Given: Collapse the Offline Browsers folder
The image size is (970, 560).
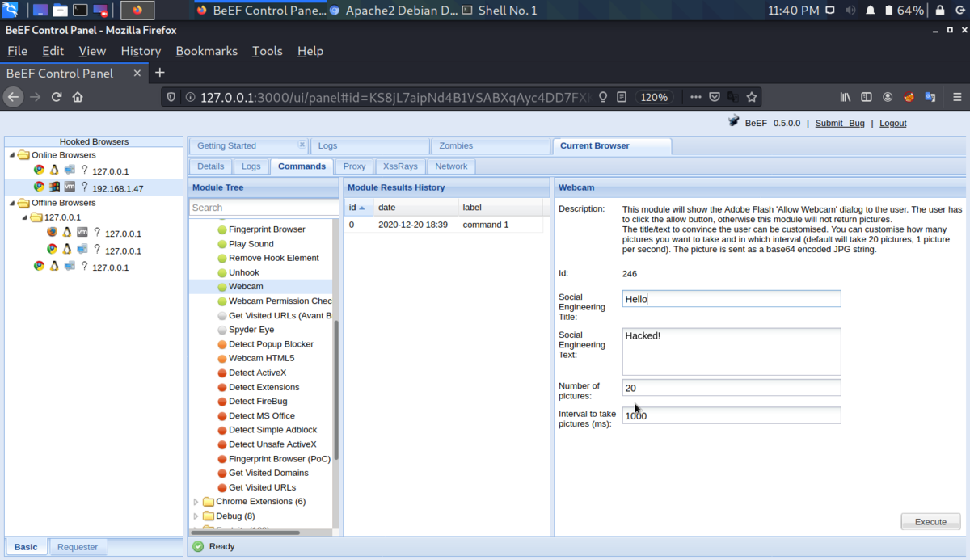Looking at the screenshot, I should 11,203.
